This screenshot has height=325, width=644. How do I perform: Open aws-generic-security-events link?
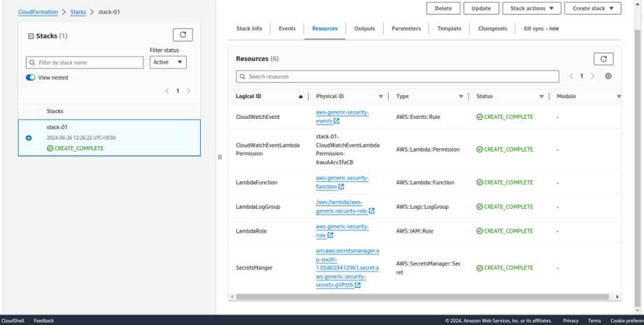342,117
